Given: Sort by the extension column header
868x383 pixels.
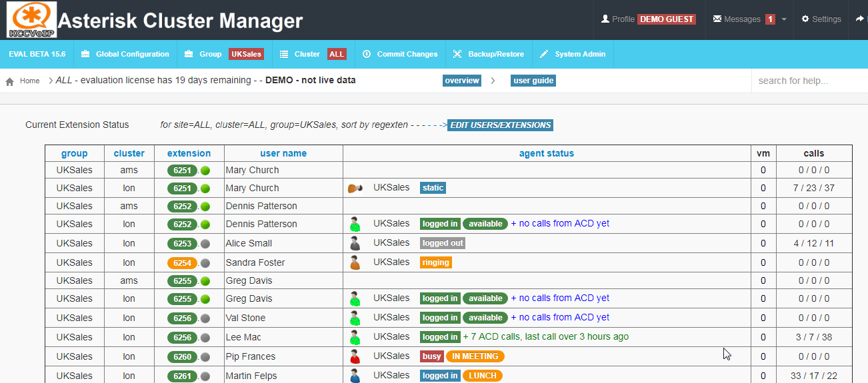Looking at the screenshot, I should coord(189,153).
